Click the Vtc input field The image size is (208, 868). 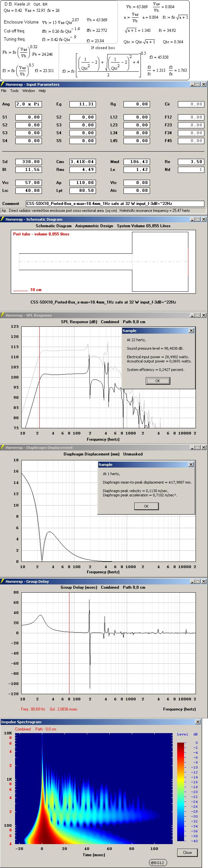(x=137, y=183)
